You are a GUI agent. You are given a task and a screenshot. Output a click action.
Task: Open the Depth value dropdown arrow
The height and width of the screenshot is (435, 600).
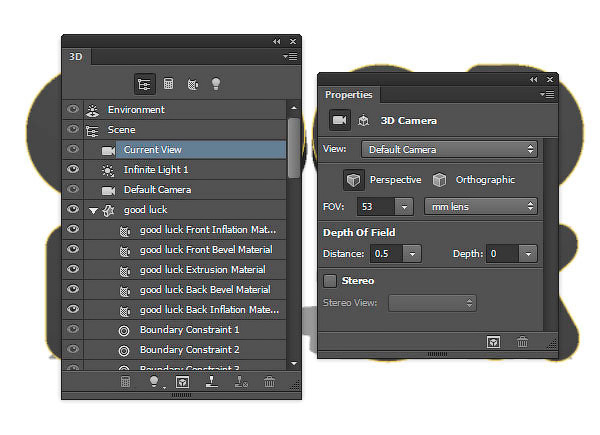click(528, 254)
